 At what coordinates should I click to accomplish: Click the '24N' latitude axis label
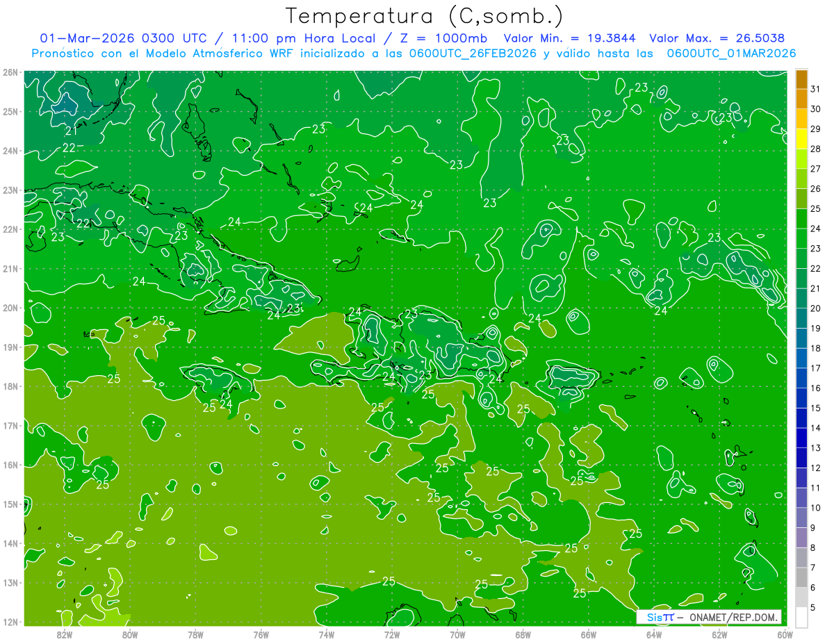10,151
